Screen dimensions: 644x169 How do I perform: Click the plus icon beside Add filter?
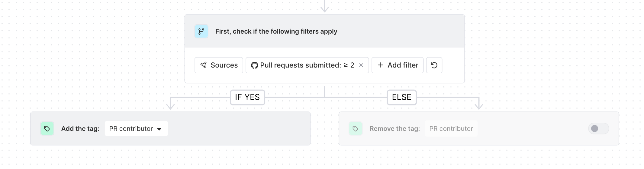[x=381, y=65]
